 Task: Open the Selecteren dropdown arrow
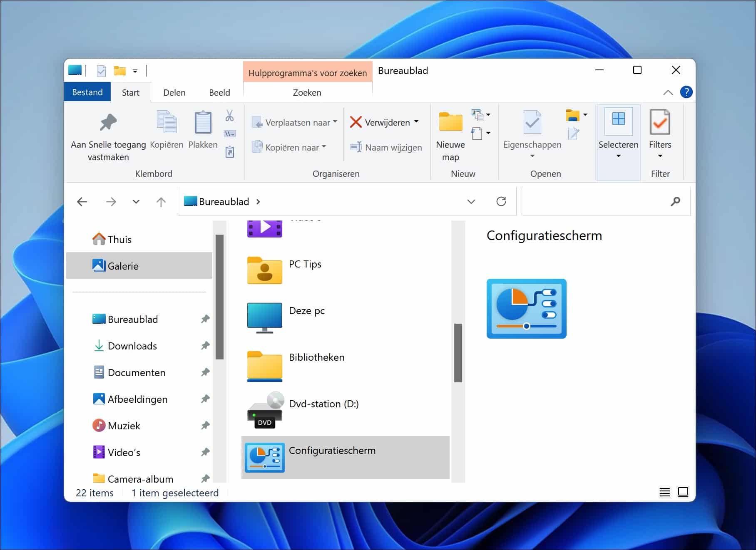click(x=618, y=157)
